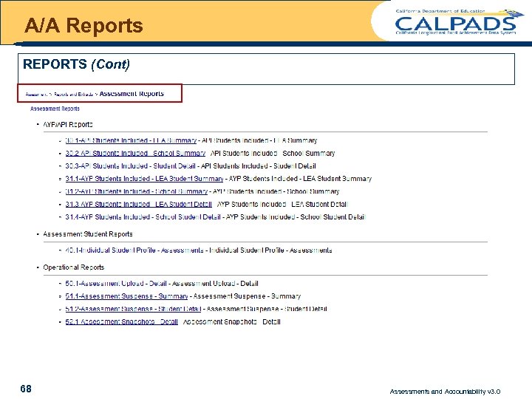Click the description text beside the 30.3 link

click(x=259, y=166)
